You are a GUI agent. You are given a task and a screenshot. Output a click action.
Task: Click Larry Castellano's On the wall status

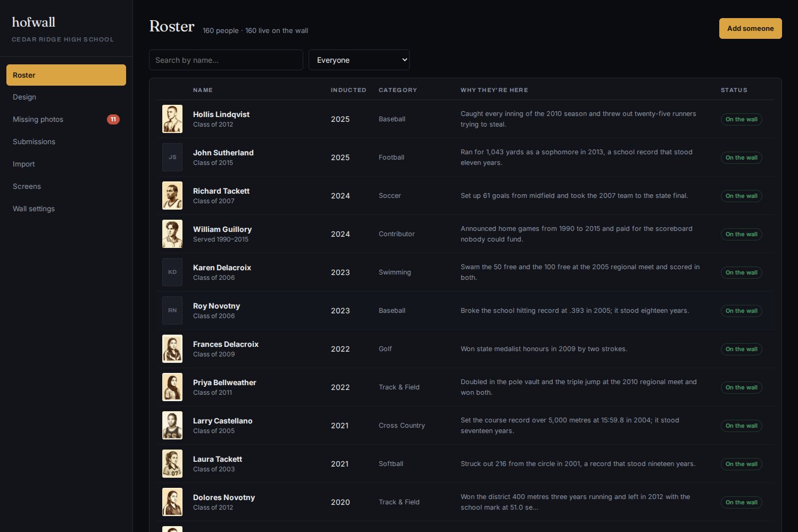[x=742, y=426]
